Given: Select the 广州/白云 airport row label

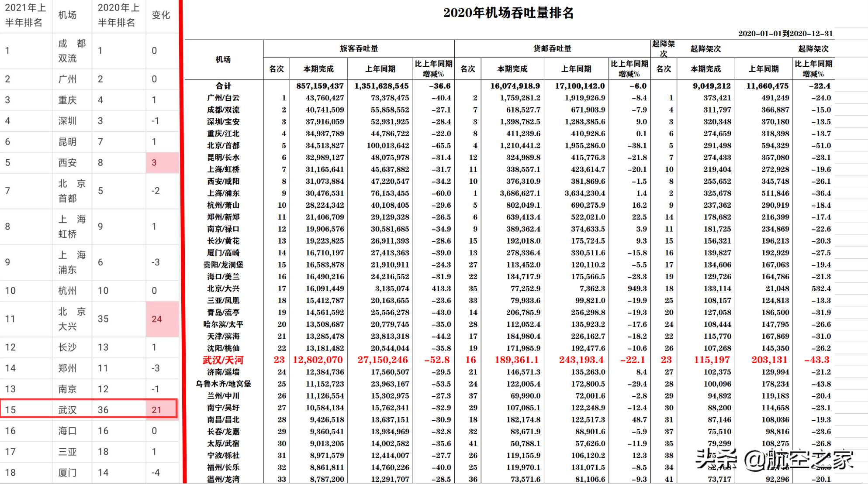Looking at the screenshot, I should (x=223, y=98).
